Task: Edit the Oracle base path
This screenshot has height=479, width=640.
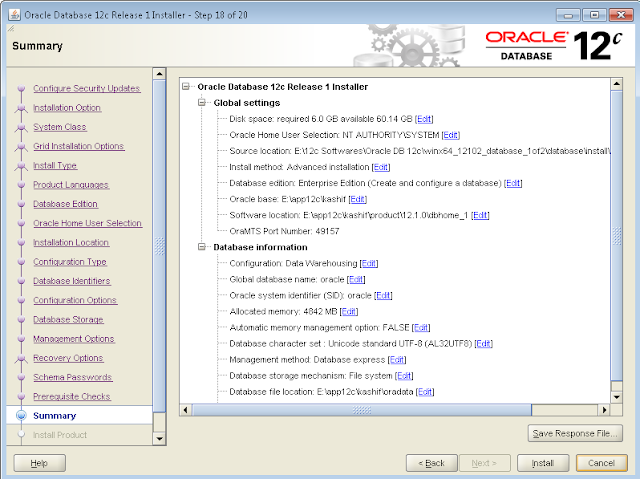Action: (x=358, y=199)
